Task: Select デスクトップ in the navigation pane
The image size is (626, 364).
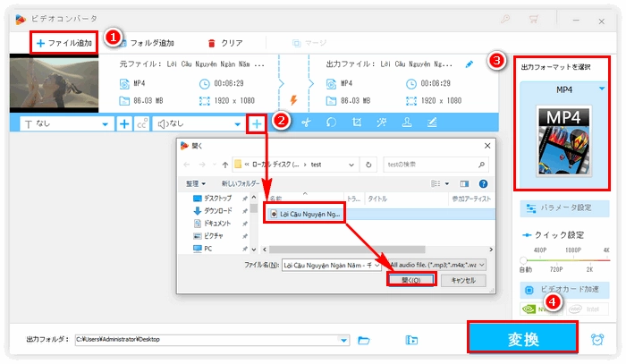Action: (219, 198)
